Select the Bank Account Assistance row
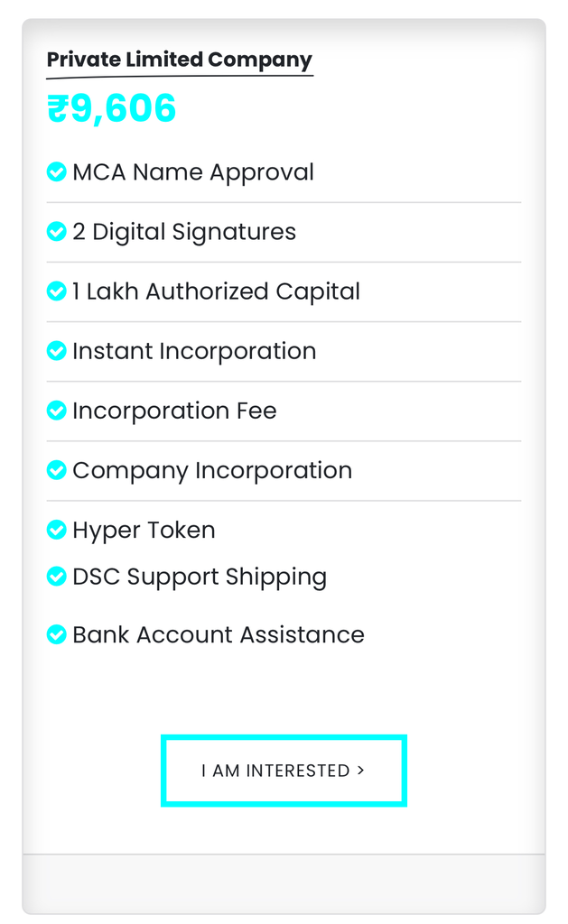 (218, 634)
